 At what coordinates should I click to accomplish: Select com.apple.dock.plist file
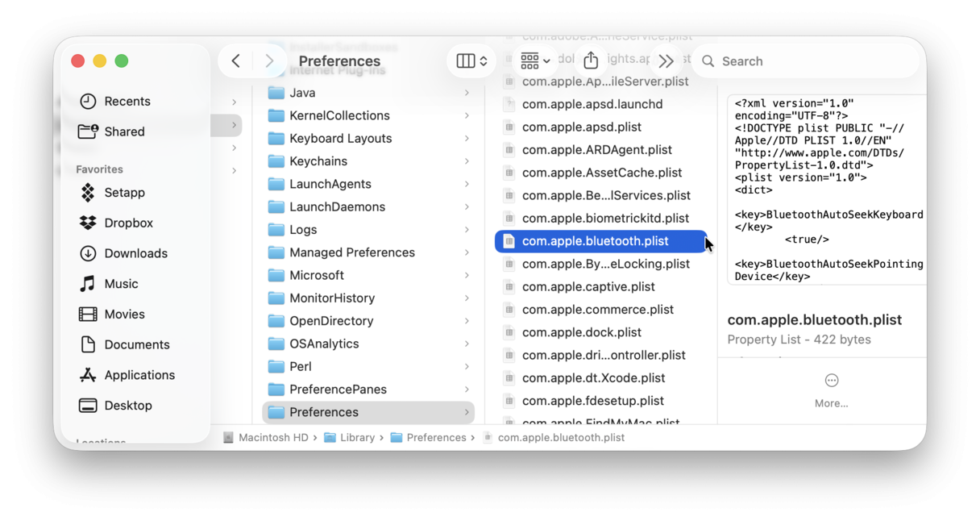click(581, 332)
